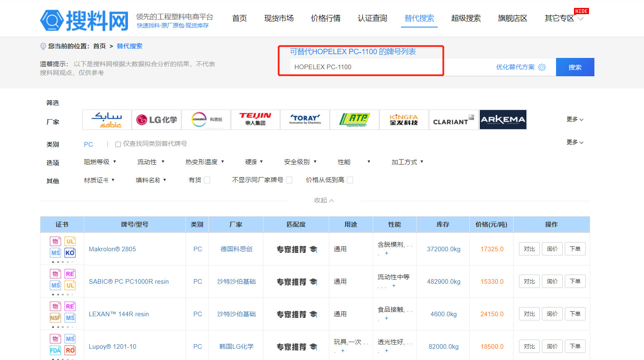Viewport: 644px width, 360px height.
Task: Click the gear icon beside 优化替代方案
Action: 542,67
